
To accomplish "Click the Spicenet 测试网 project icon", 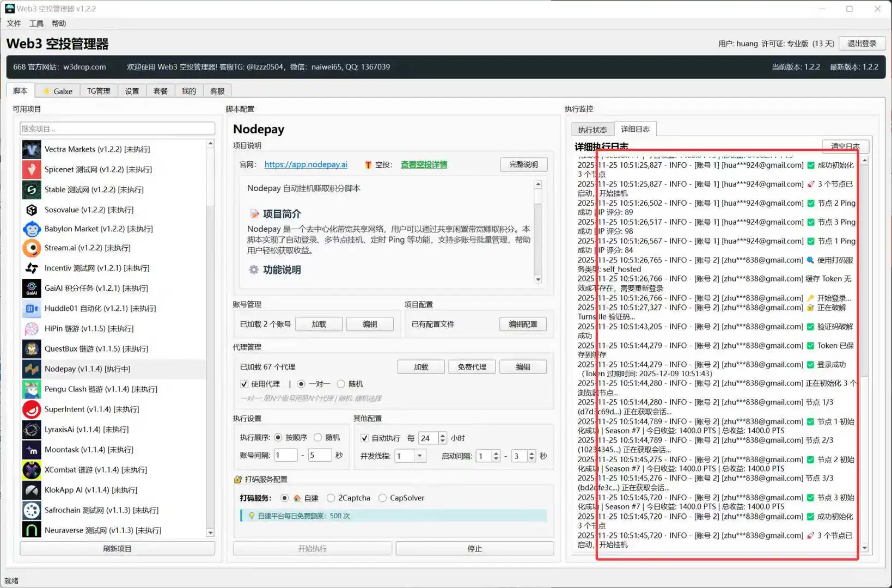I will pos(32,169).
